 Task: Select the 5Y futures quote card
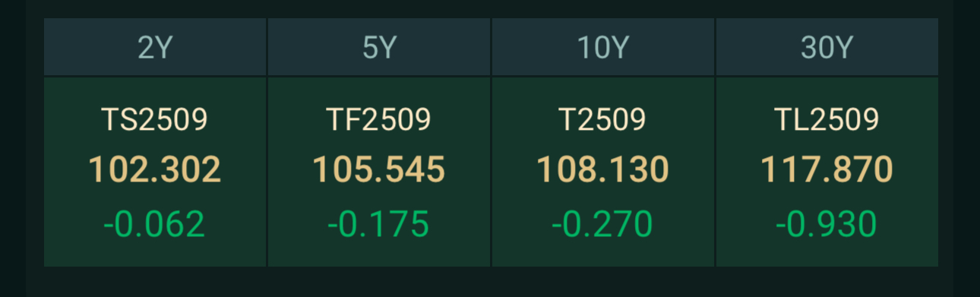(x=379, y=172)
